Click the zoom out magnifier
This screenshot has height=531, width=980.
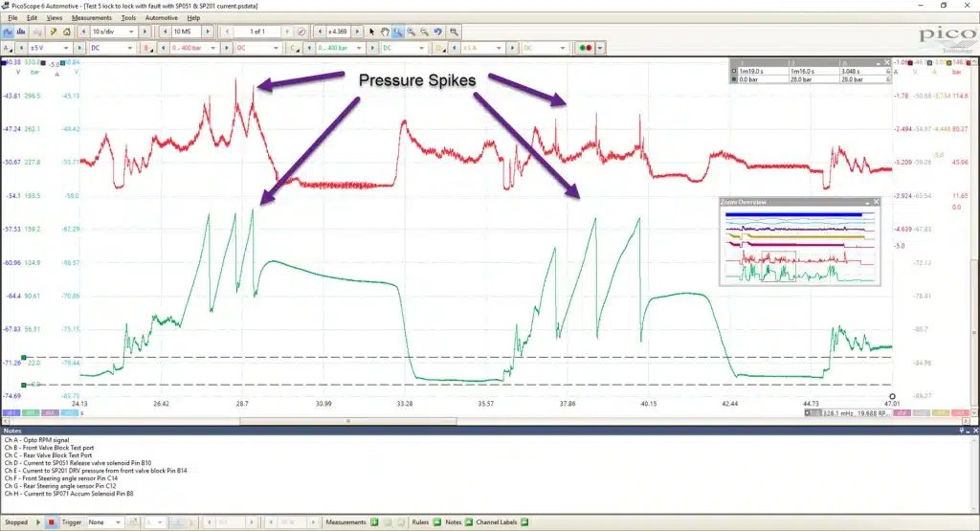(x=424, y=32)
